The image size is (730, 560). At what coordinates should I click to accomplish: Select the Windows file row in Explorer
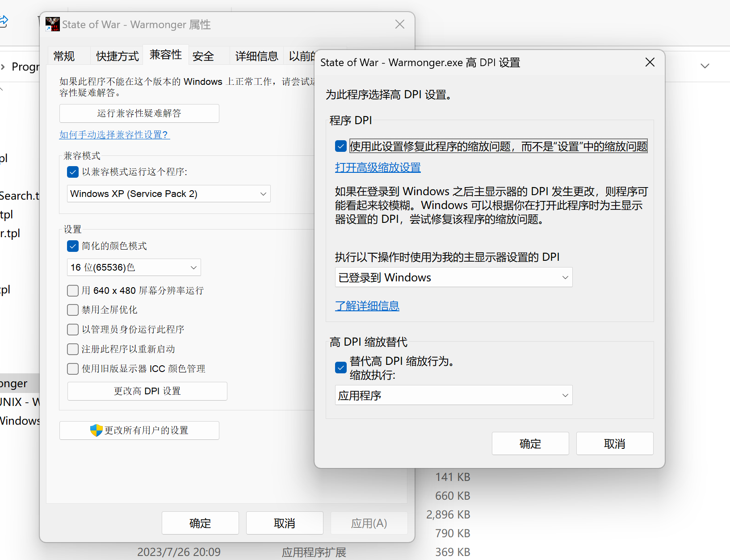[20, 421]
